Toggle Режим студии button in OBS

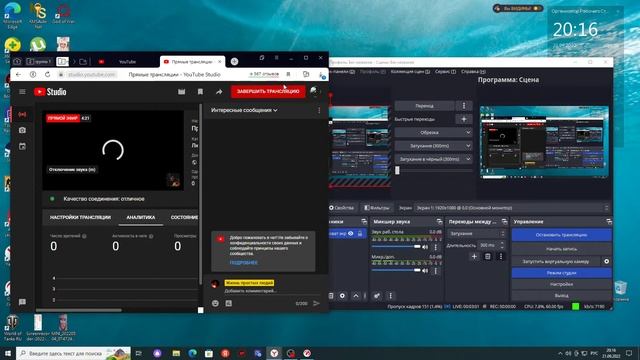[562, 273]
